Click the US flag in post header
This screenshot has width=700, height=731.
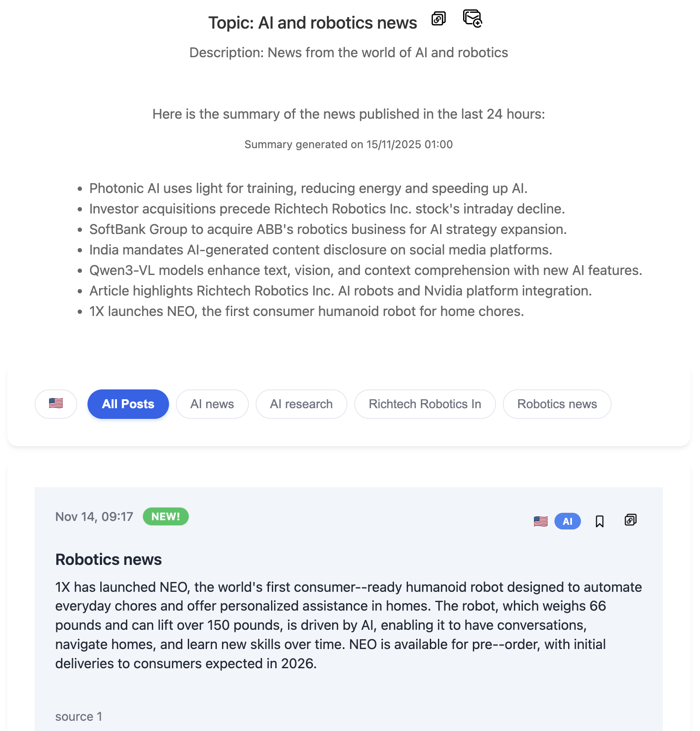pos(540,521)
